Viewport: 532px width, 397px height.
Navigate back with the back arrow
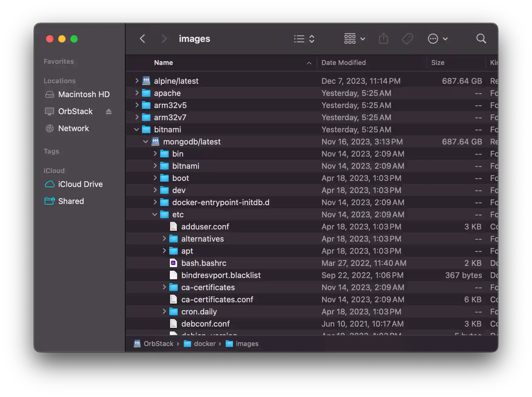tap(143, 39)
